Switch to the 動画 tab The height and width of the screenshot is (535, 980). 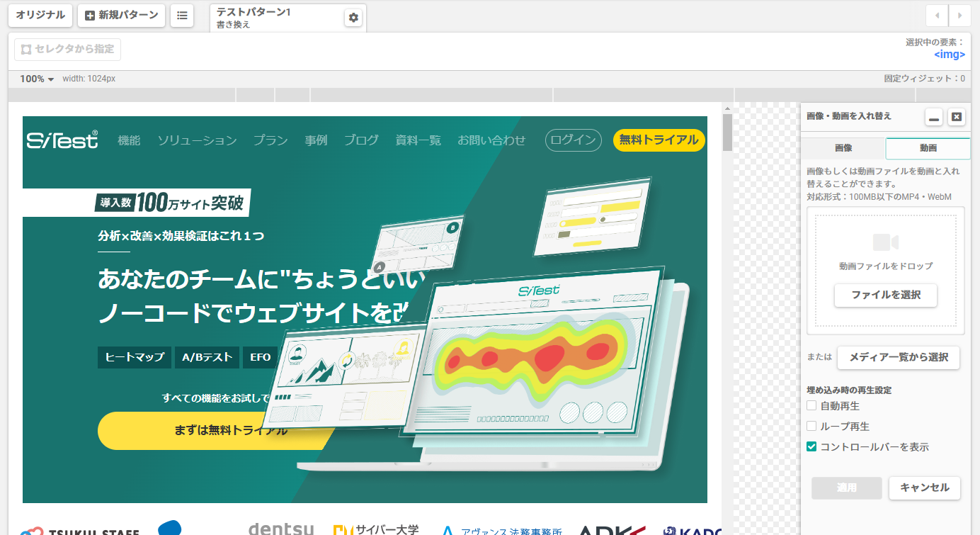point(928,148)
